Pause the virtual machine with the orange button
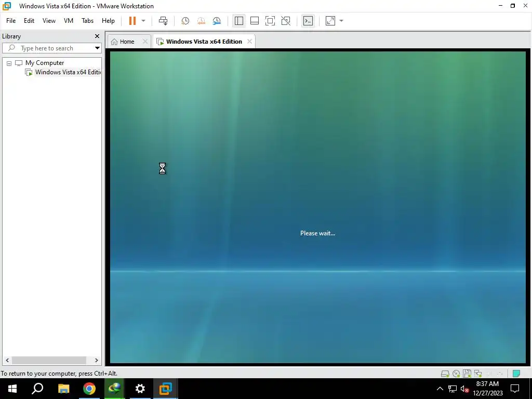Image resolution: width=532 pixels, height=399 pixels. [x=132, y=21]
